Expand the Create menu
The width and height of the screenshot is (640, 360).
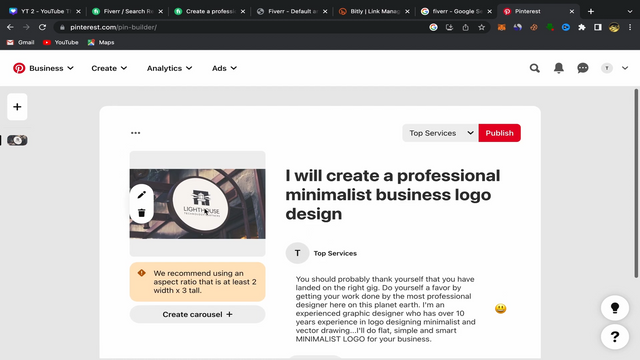[109, 68]
